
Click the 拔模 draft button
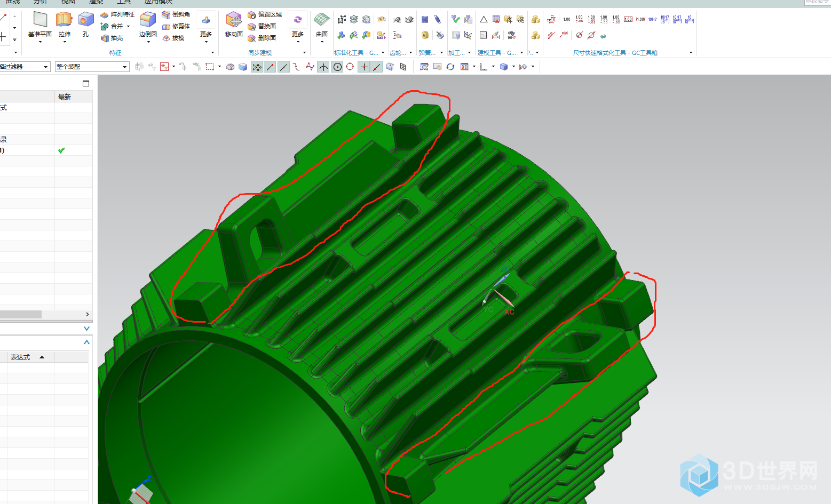click(x=173, y=38)
